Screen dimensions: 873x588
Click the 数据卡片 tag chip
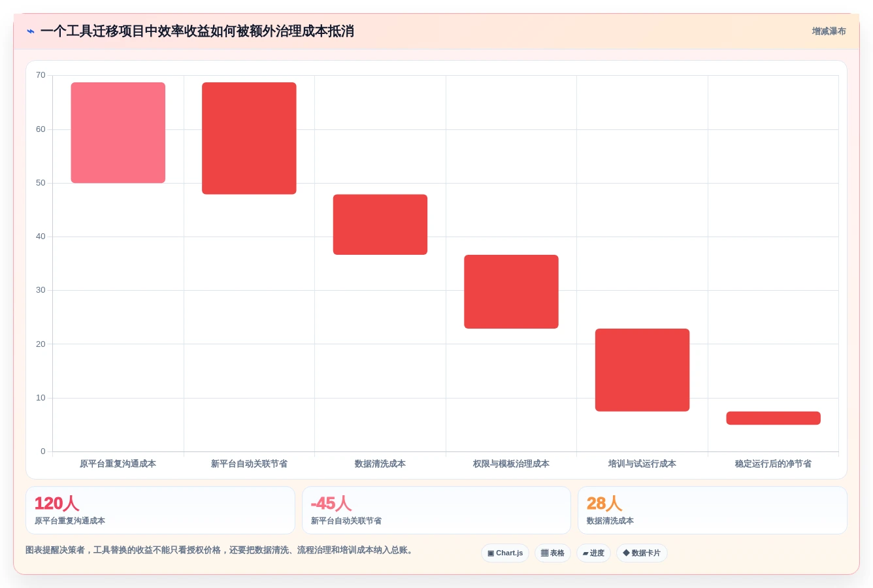(642, 553)
